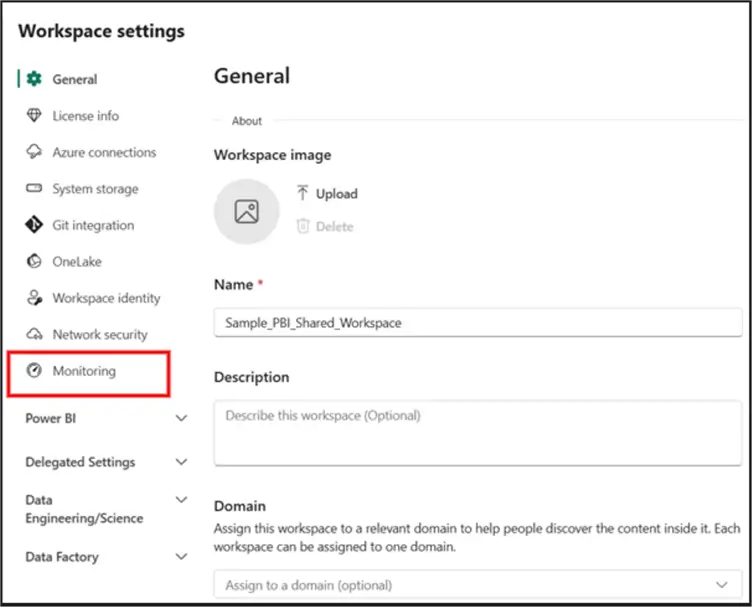
Task: Click the Network security cloud icon
Action: click(x=34, y=335)
